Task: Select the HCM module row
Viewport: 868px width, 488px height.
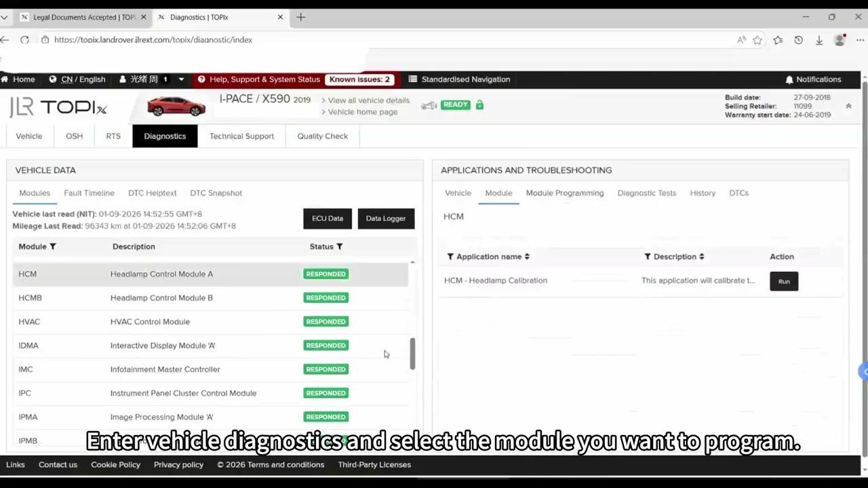Action: point(210,274)
